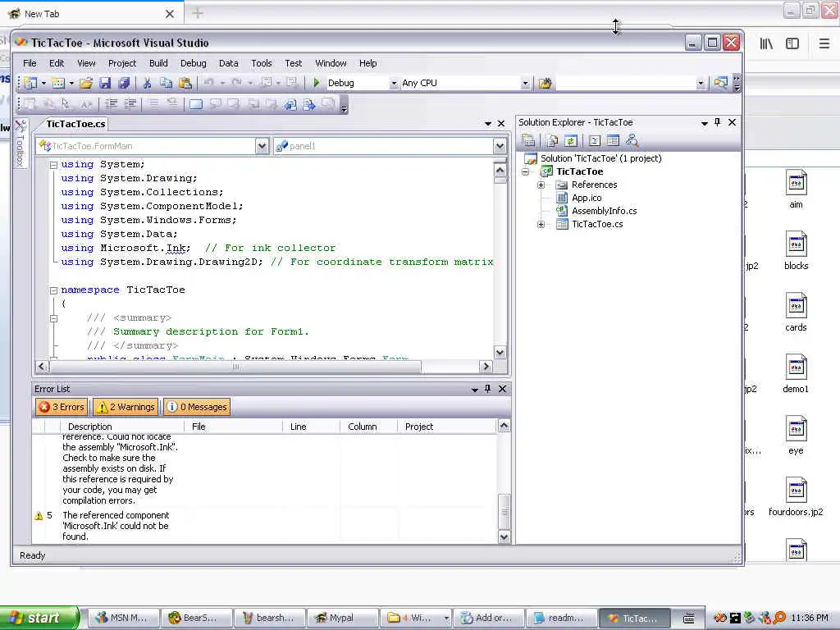Switch to MSN Messenger taskbar button
840x630 pixels.
click(124, 618)
